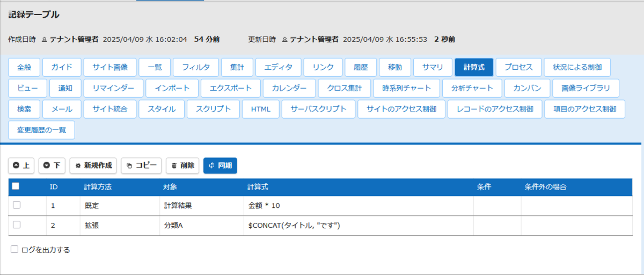This screenshot has width=644, height=275.
Task: Check the checkbox for row ID 2
Action: tap(17, 225)
